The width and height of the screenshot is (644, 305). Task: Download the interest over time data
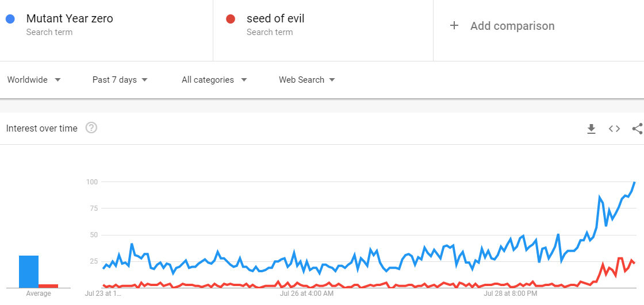(591, 129)
